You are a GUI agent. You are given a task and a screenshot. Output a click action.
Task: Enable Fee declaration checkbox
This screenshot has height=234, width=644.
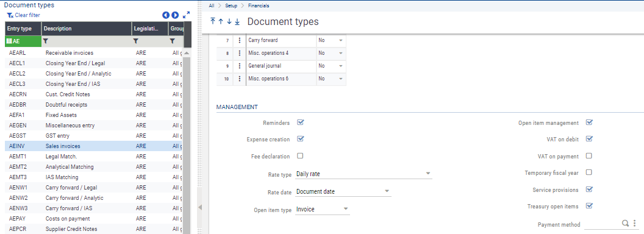[x=300, y=156]
